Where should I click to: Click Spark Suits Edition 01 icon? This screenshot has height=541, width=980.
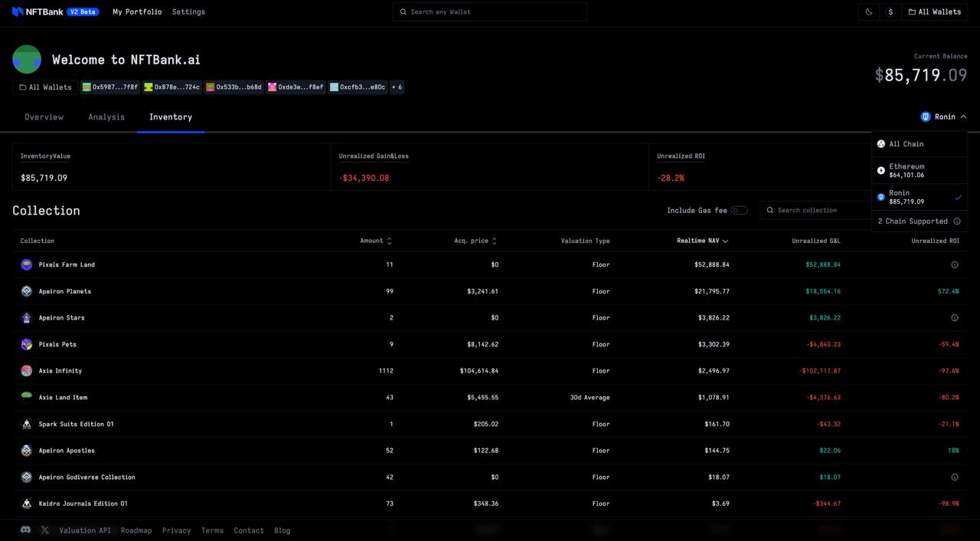click(x=27, y=424)
